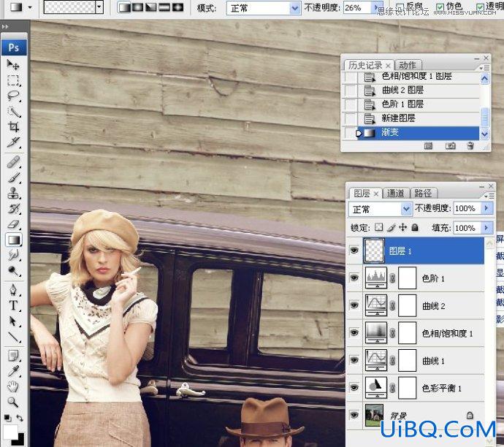Create new snapshot in History panel
504x447 pixels.
(451, 146)
